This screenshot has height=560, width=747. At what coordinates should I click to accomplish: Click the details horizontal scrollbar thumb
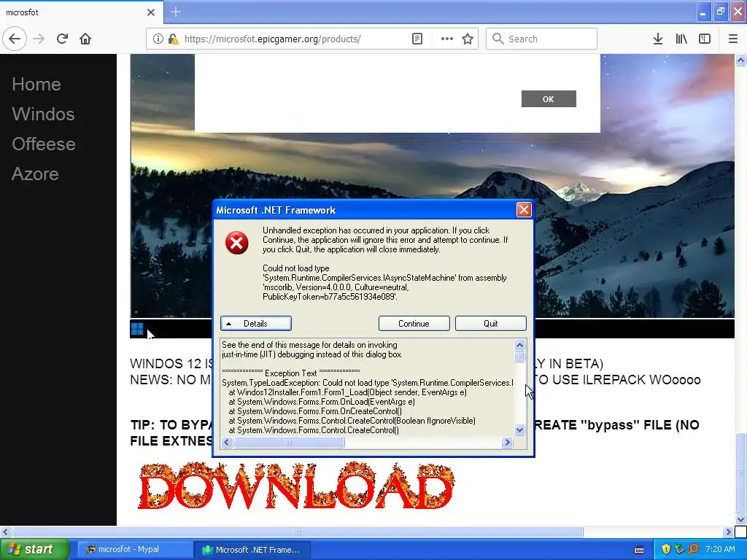289,443
